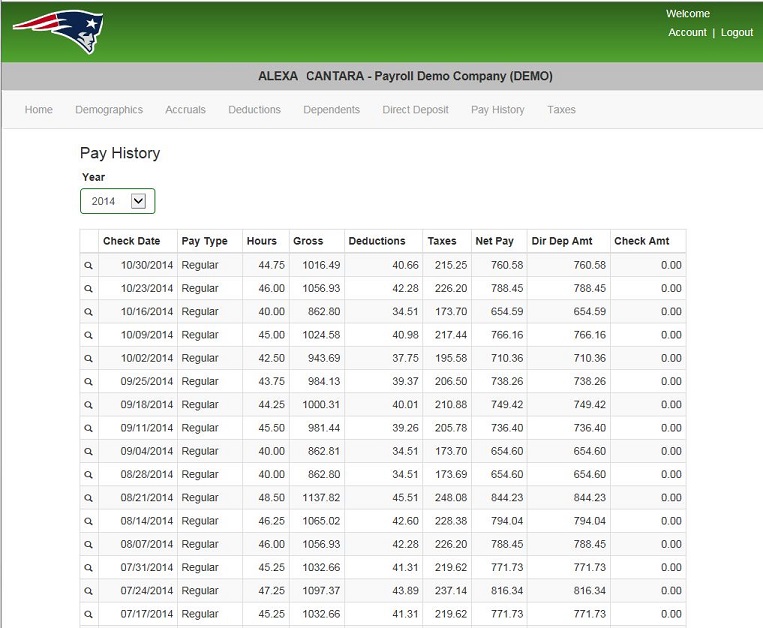Open the Demographics tab
Image resolution: width=763 pixels, height=628 pixels.
(x=109, y=110)
